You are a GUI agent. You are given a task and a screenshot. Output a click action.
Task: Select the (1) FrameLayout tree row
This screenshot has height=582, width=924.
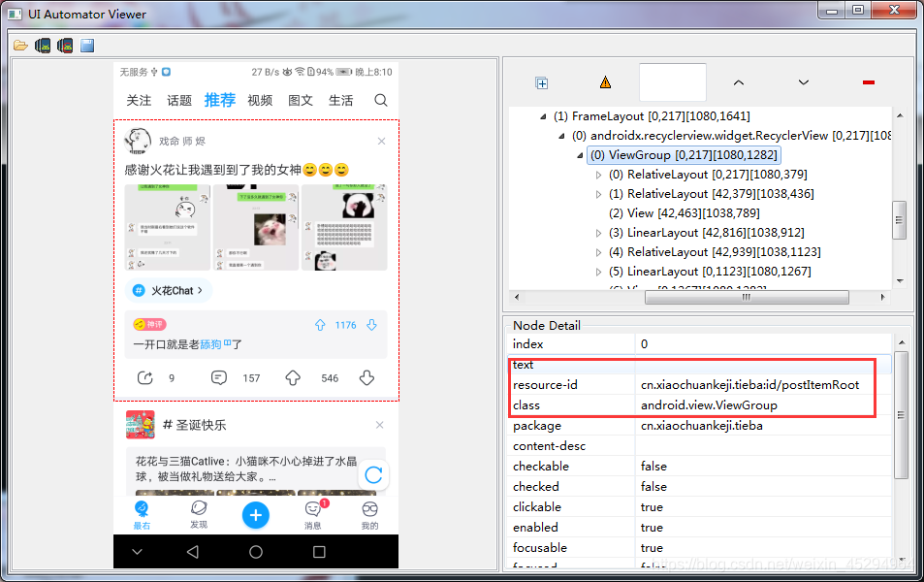point(652,116)
